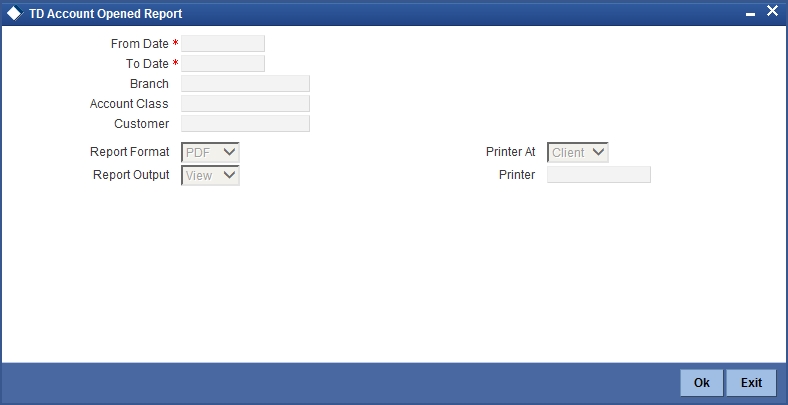Focus the To Date input field
The height and width of the screenshot is (405, 788).
click(x=223, y=64)
